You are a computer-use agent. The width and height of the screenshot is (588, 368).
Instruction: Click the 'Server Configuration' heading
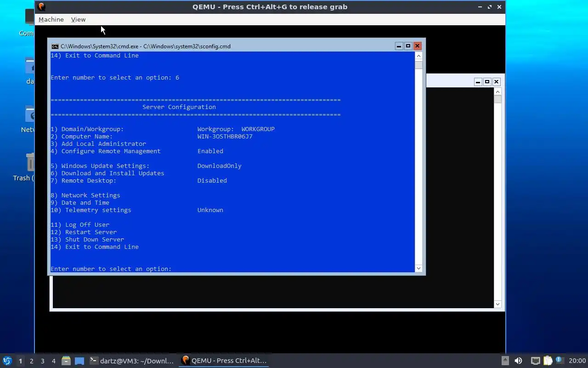[x=179, y=107]
